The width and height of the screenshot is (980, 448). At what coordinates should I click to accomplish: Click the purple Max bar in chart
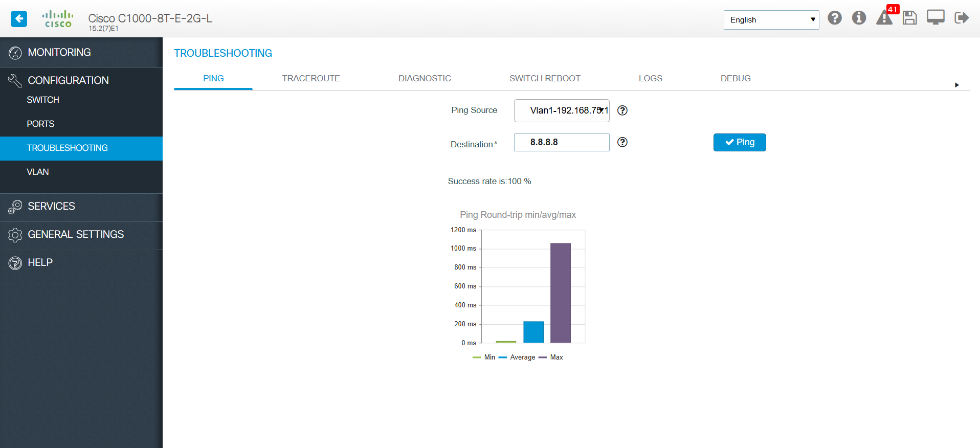point(561,293)
